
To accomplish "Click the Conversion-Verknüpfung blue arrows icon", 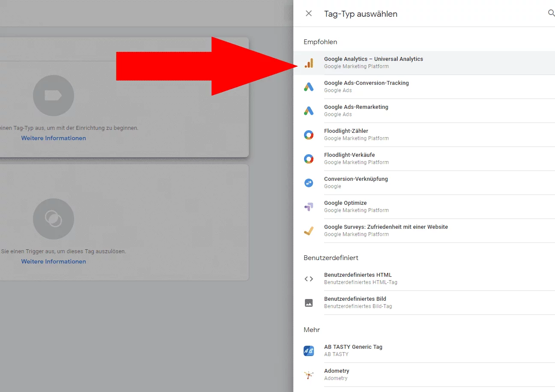I will click(309, 183).
